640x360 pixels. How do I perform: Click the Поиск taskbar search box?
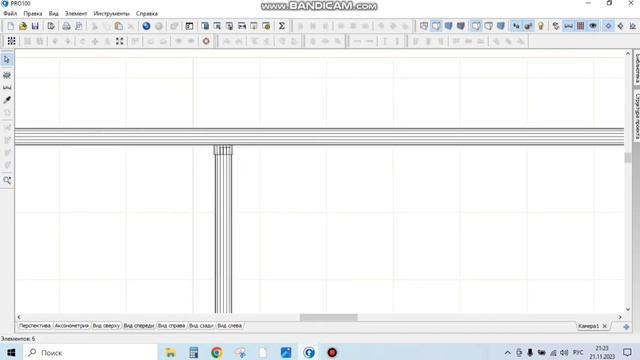coord(90,352)
